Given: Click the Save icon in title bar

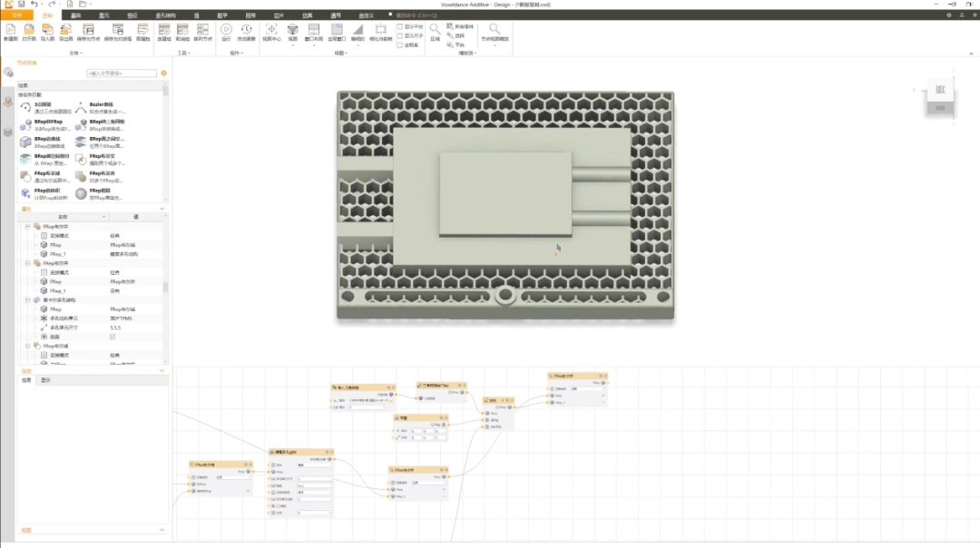Looking at the screenshot, I should coord(21,5).
